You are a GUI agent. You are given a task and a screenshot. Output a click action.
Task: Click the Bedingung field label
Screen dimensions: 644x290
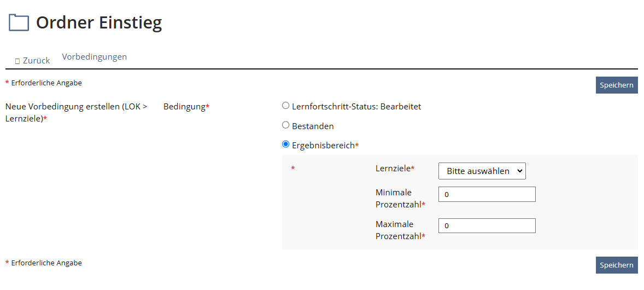[x=185, y=107]
